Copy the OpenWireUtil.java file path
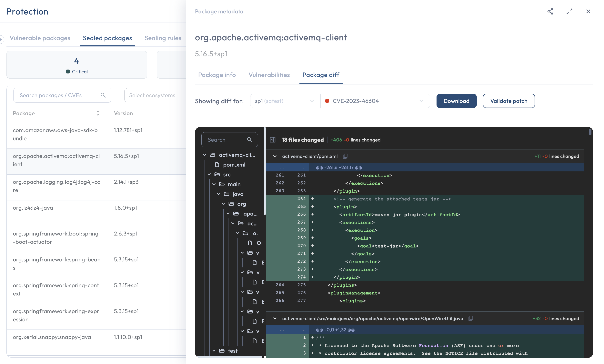Image resolution: width=604 pixels, height=364 pixels. 471,318
